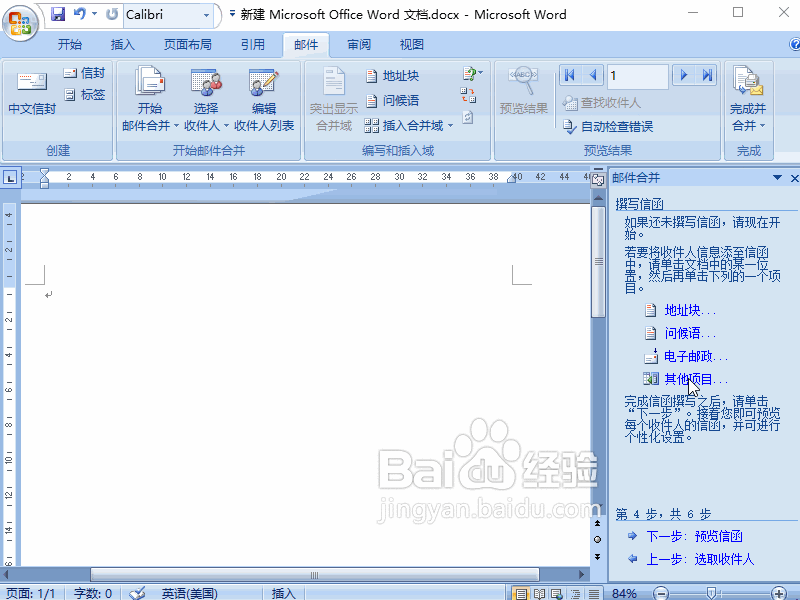This screenshot has width=800, height=600.
Task: Redo using the repeat arrow icon
Action: 112,14
